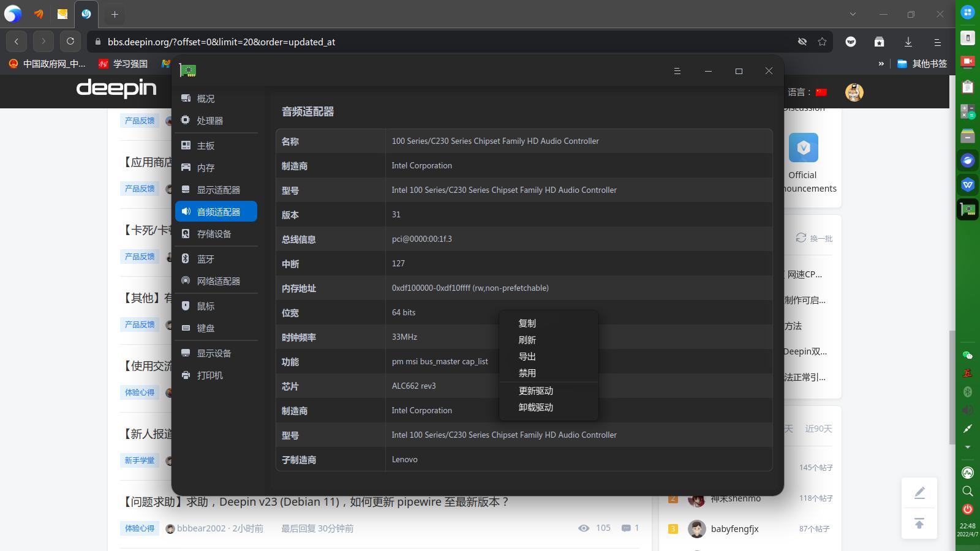Open the 主板 motherboard section

(x=216, y=146)
